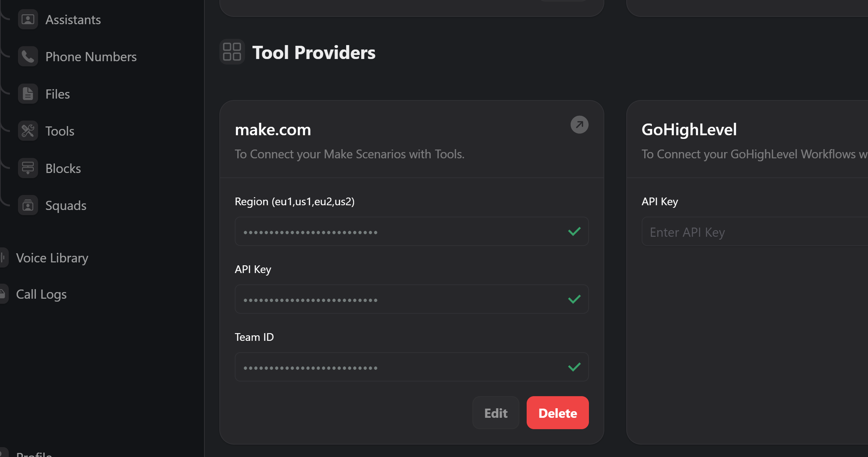Open the Voice Library menu item
This screenshot has width=868, height=457.
click(x=52, y=258)
